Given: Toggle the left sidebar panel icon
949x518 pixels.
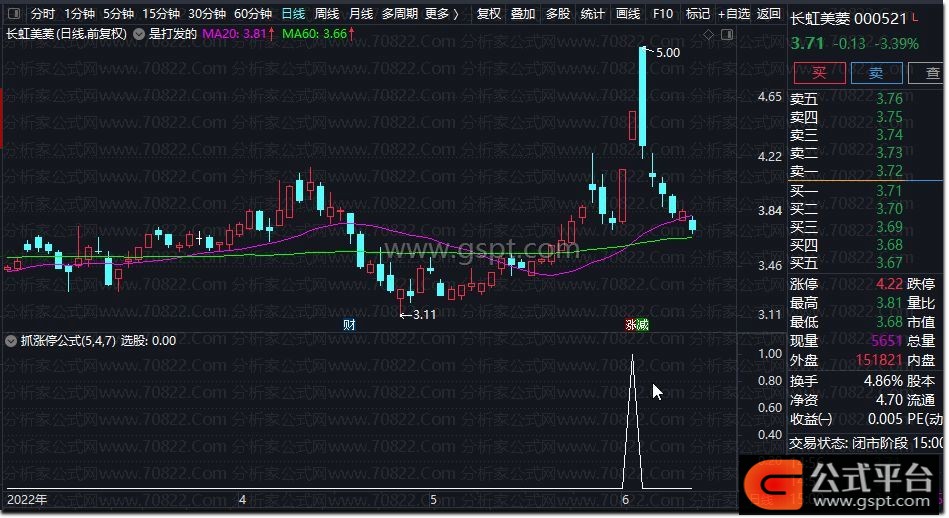Looking at the screenshot, I should tap(15, 13).
